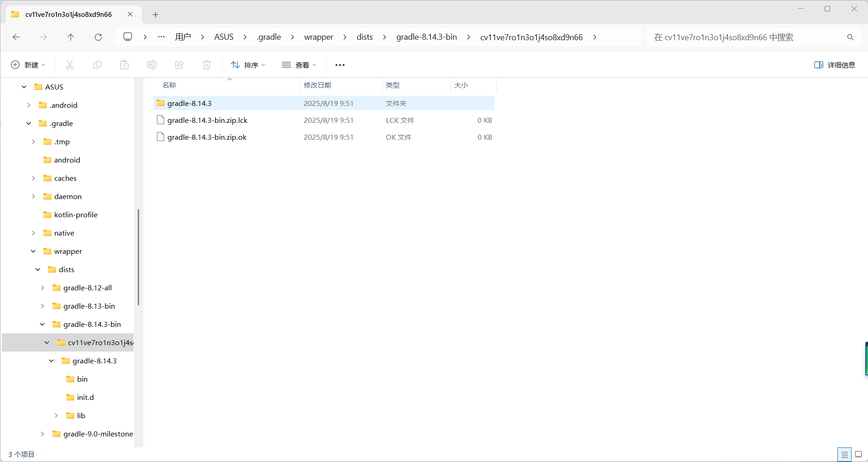The image size is (868, 462).
Task: Sort by the 大小 column header
Action: pyautogui.click(x=473, y=85)
